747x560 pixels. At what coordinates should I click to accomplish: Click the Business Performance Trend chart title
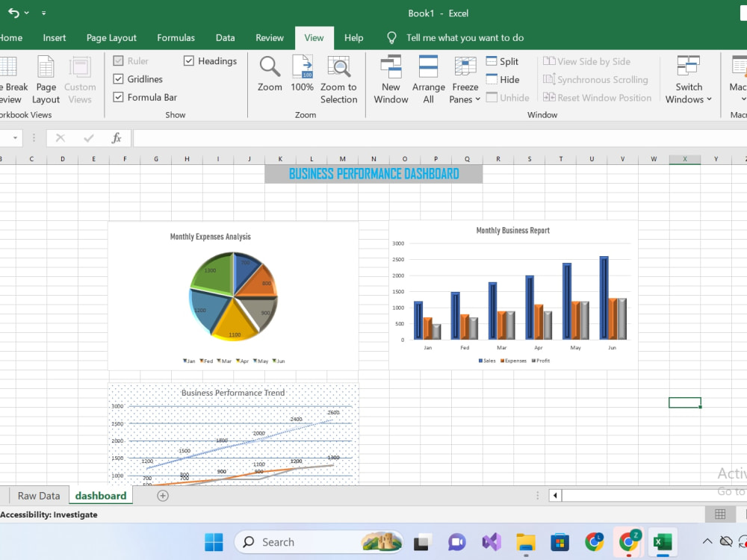(x=233, y=393)
